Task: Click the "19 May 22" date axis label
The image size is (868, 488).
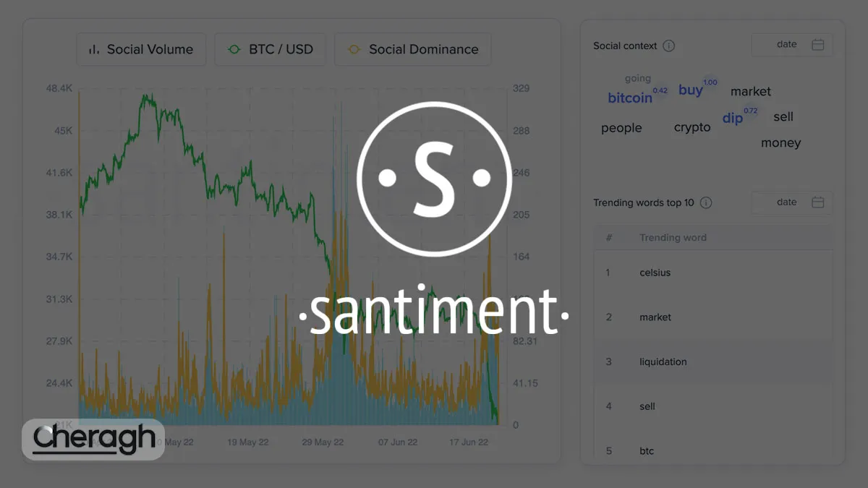Action: click(248, 442)
